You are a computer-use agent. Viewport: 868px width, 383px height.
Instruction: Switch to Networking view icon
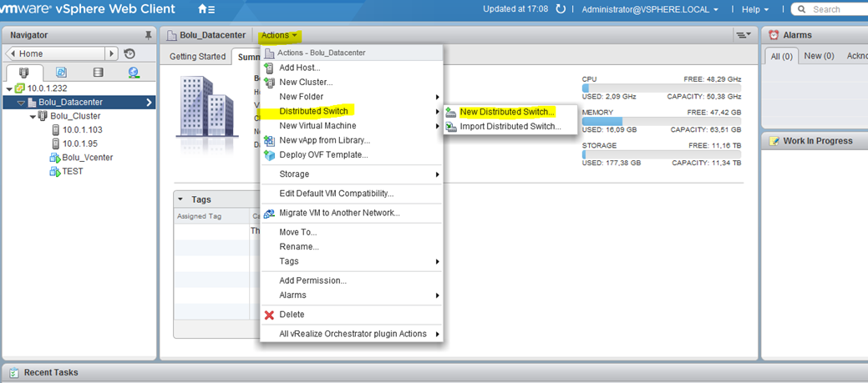(134, 73)
